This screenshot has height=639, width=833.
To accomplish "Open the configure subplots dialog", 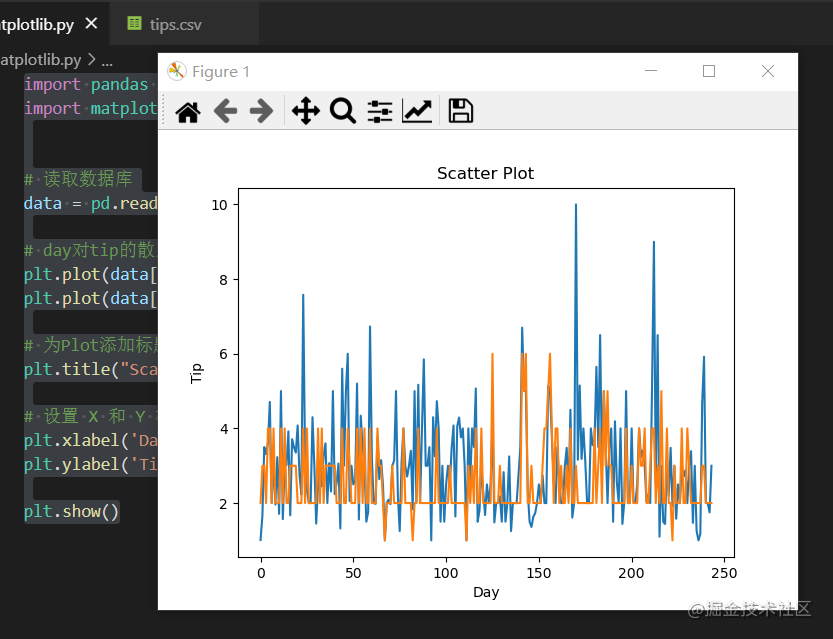I will click(x=380, y=111).
